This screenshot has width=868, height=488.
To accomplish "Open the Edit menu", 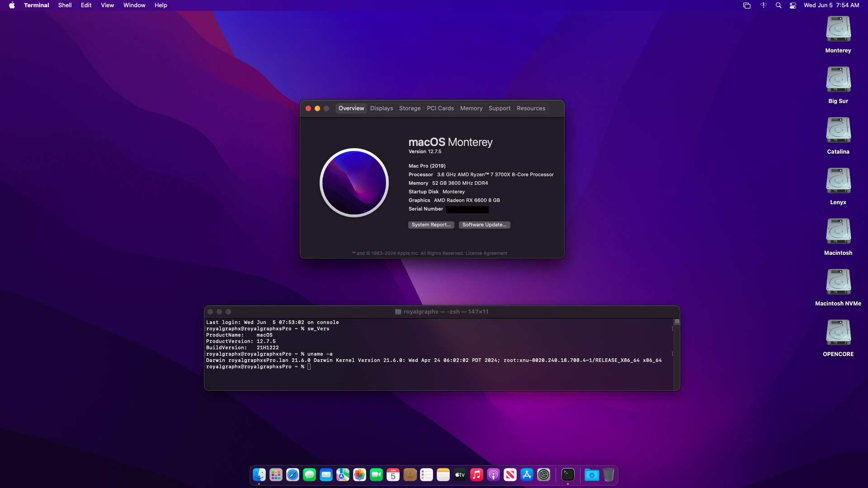I will coord(86,5).
